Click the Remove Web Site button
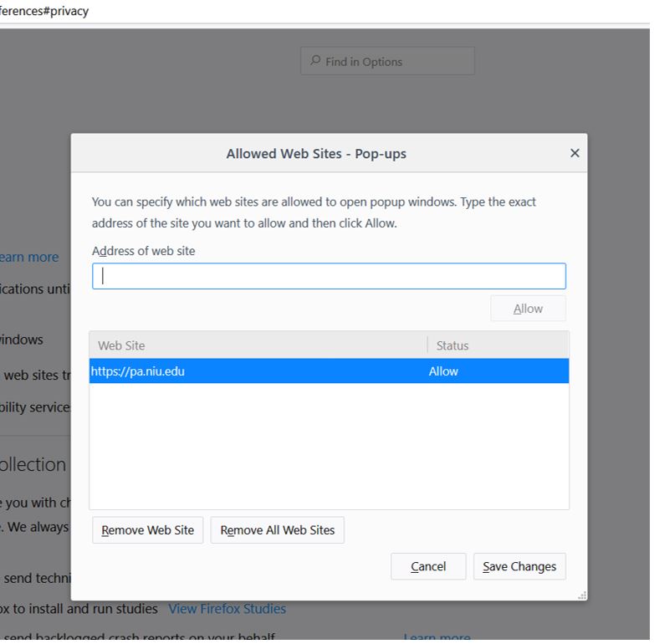The image size is (654, 644). point(148,530)
